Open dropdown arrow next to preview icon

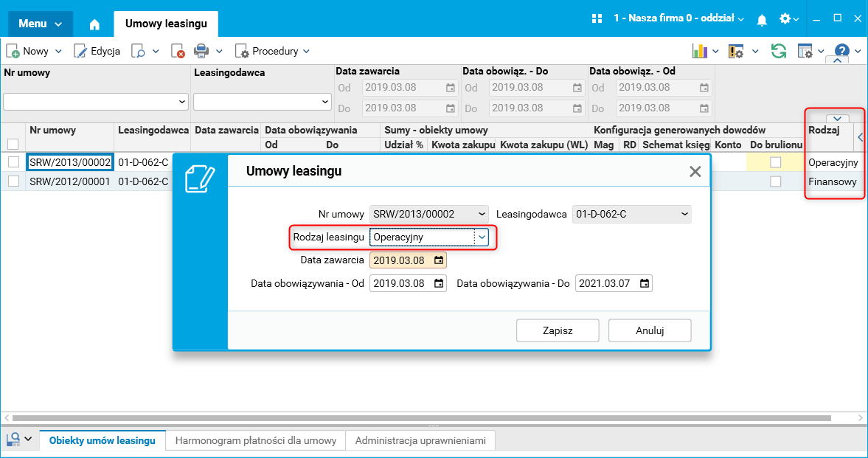pyautogui.click(x=156, y=52)
